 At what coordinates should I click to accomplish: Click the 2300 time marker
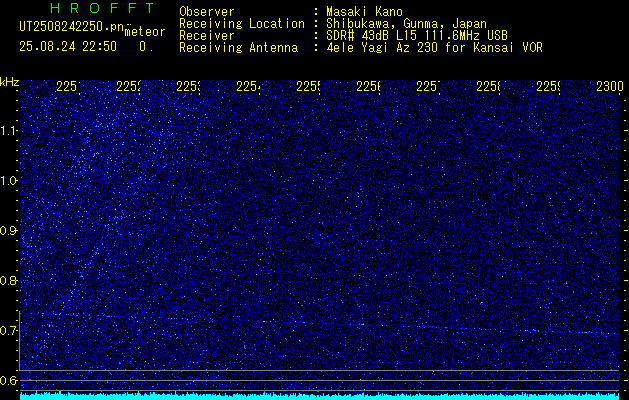click(609, 86)
